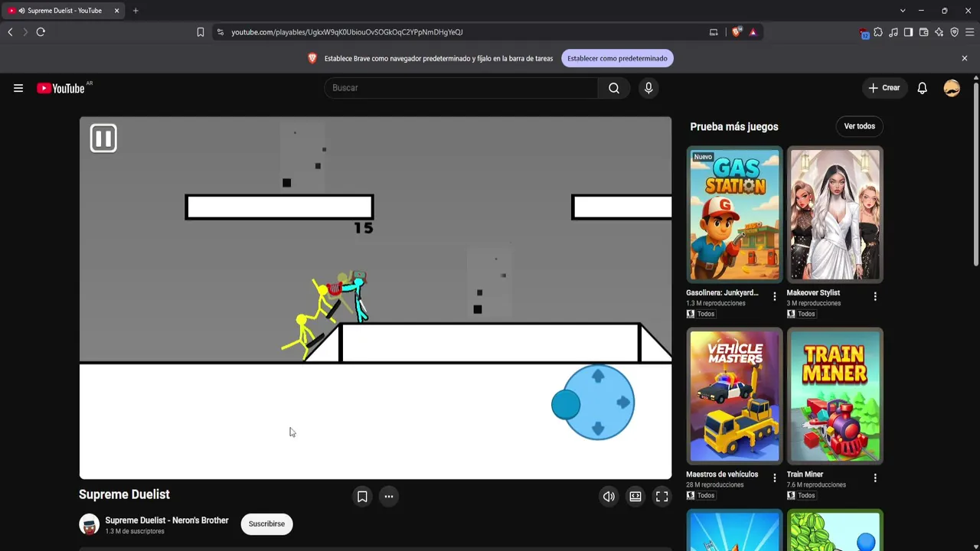980x551 pixels.
Task: Open the account avatar menu
Action: point(952,88)
